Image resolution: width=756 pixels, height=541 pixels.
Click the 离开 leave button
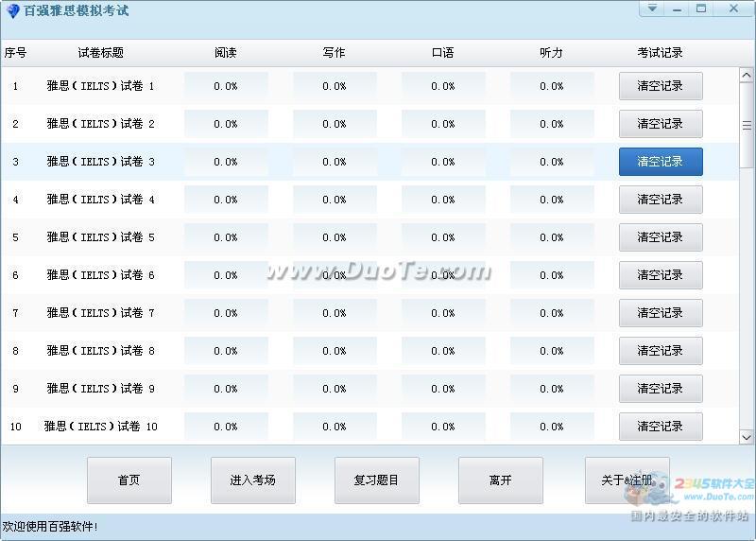click(x=501, y=480)
